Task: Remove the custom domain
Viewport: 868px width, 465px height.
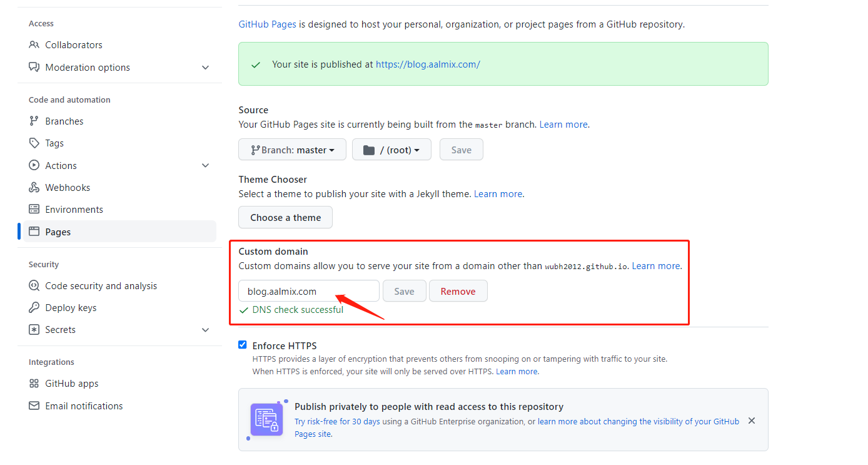Action: (458, 292)
